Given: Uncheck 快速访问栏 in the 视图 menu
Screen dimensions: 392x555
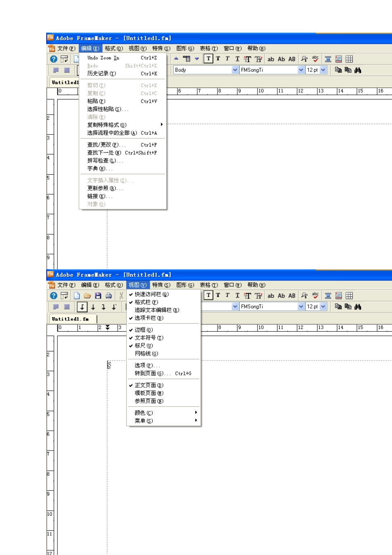Looking at the screenshot, I should click(x=164, y=294).
